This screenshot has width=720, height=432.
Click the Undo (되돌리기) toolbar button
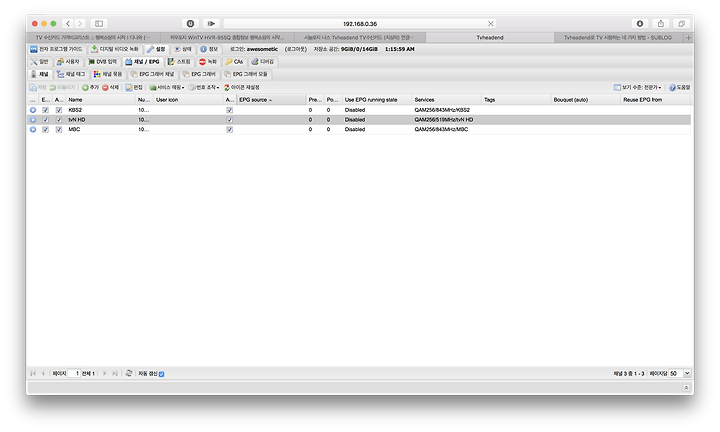pos(62,87)
